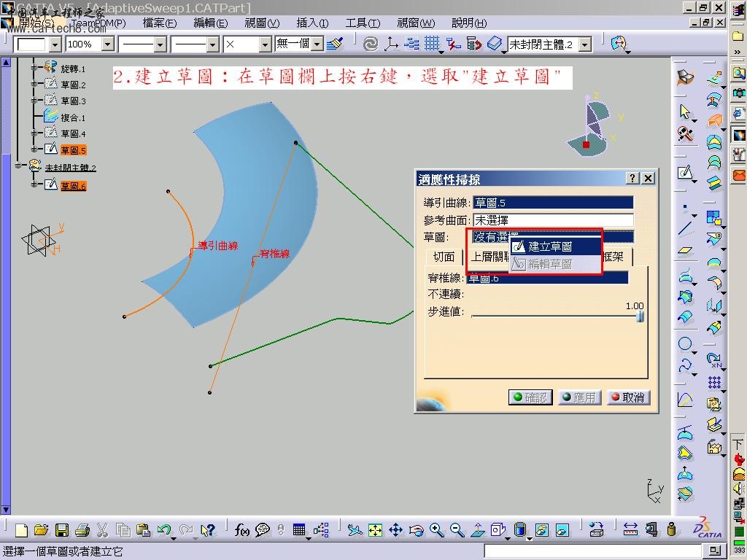Click the What's This help cursor icon
Screen dimensions: 747x560
(x=208, y=529)
